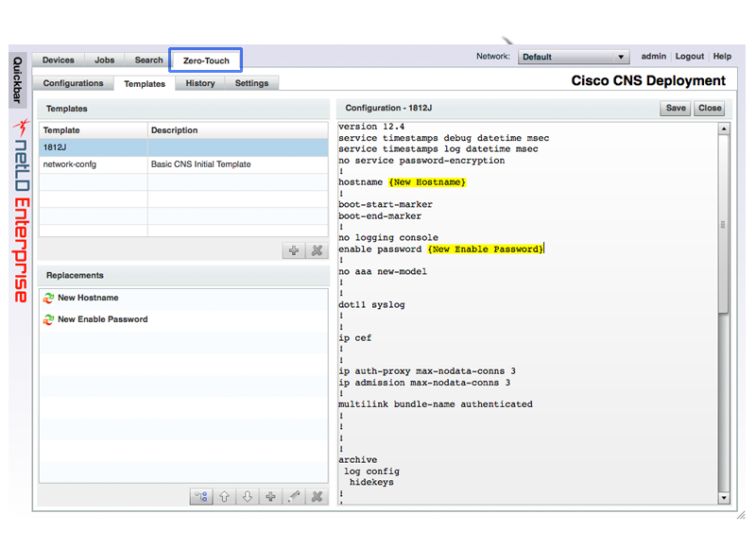
Task: Move replacement up with up arrow
Action: point(224,496)
